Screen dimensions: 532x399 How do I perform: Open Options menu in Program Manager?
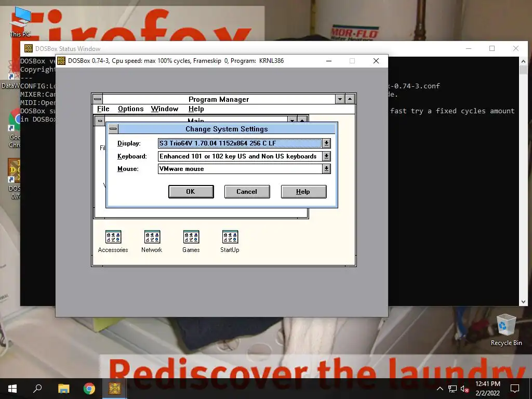[x=130, y=109]
